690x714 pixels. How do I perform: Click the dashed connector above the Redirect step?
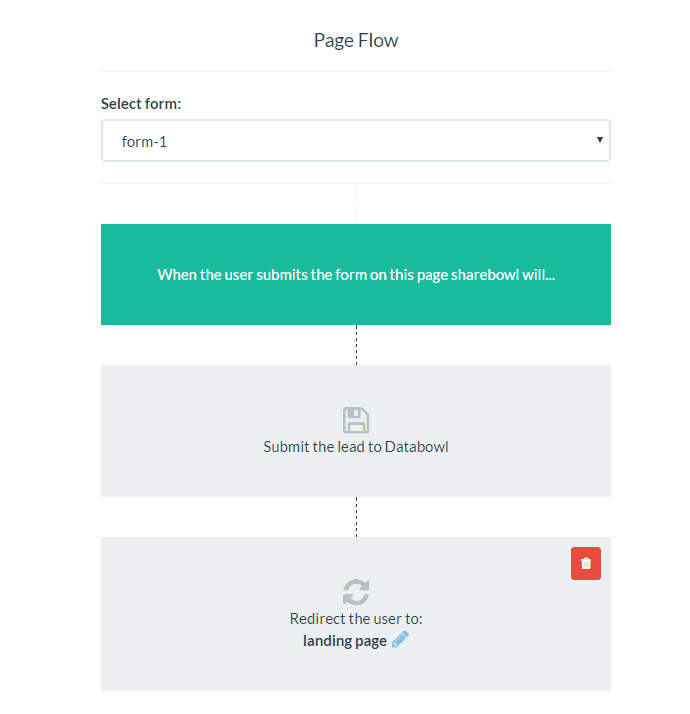click(356, 517)
